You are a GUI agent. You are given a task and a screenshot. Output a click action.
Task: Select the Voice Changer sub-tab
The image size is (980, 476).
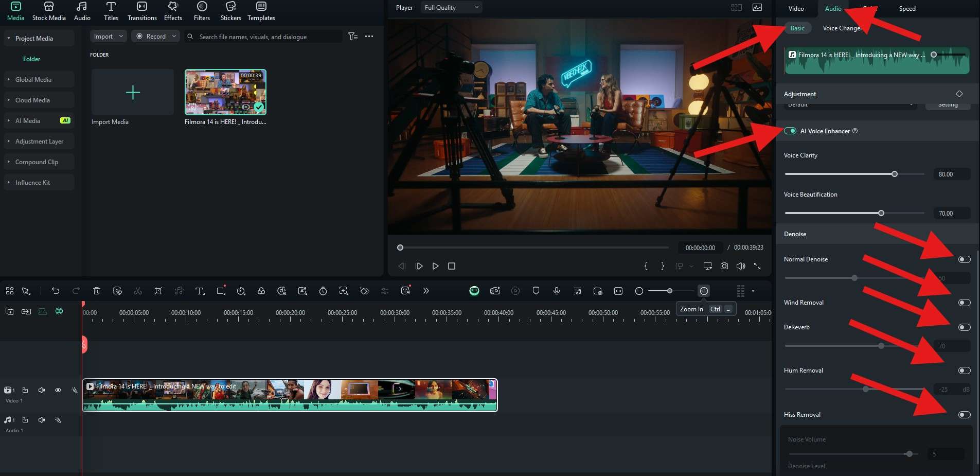pos(842,28)
